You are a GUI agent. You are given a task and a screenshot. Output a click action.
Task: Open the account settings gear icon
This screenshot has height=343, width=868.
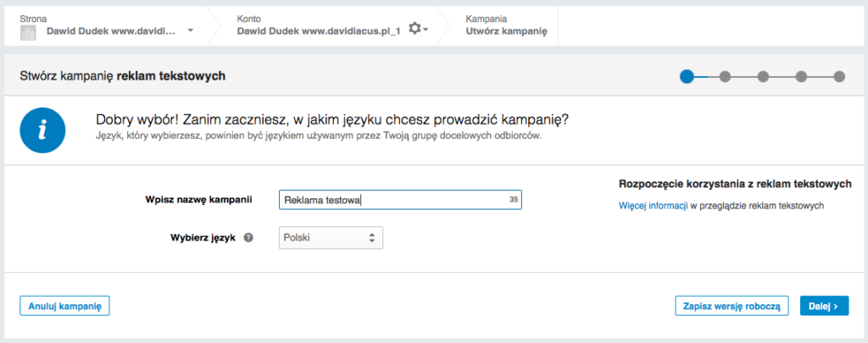[x=415, y=29]
